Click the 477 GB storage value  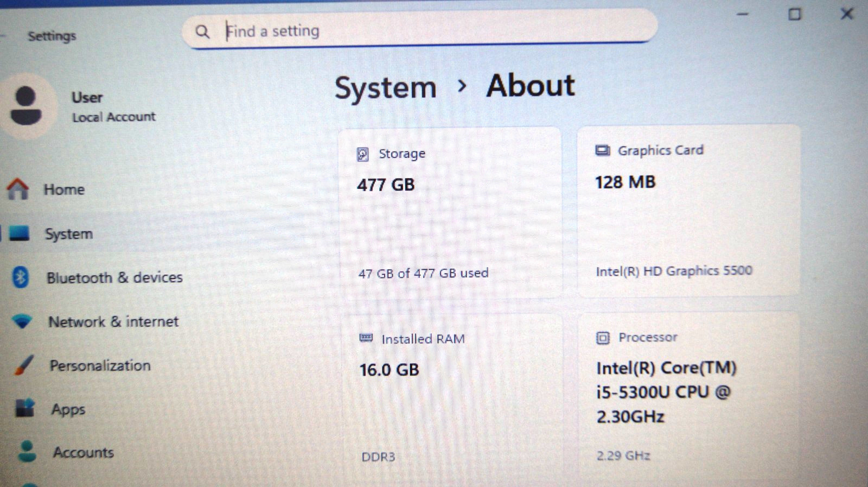(x=386, y=185)
